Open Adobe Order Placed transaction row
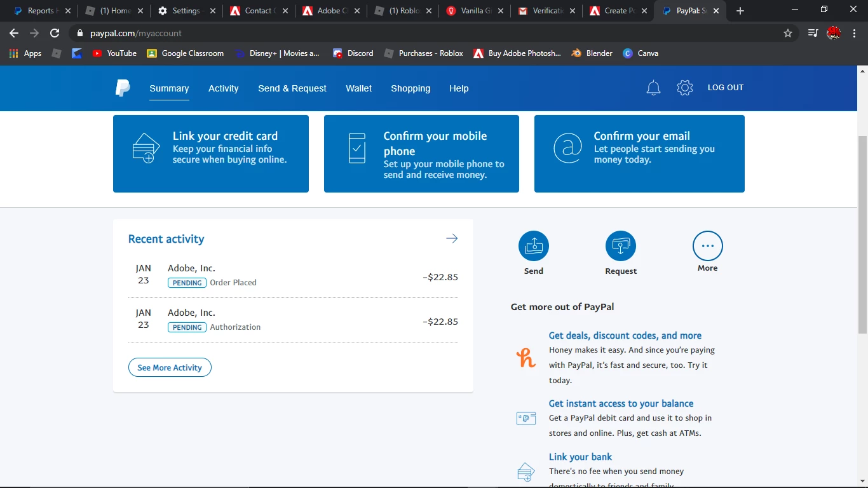868x488 pixels. coord(293,276)
